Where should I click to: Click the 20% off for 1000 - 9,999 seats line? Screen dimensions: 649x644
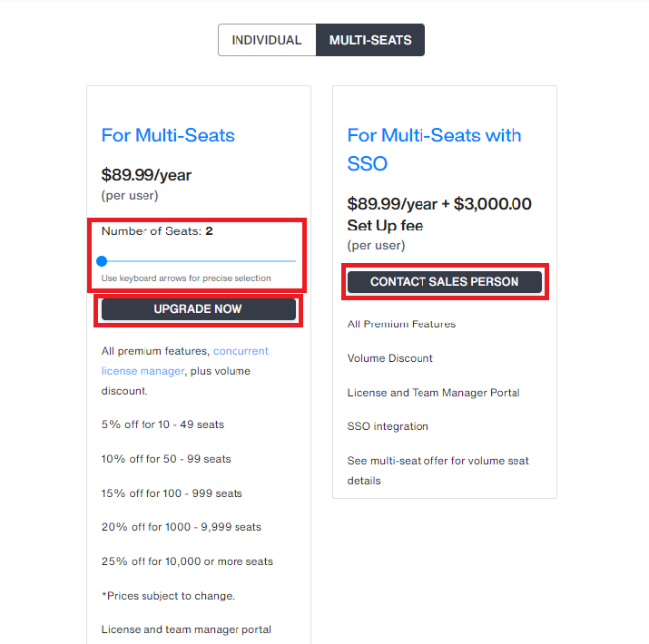click(182, 527)
